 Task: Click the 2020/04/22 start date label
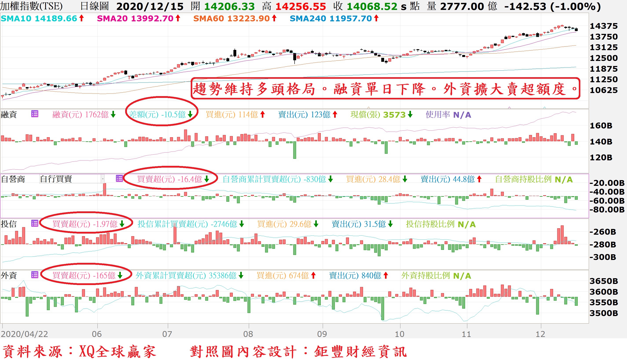point(24,334)
